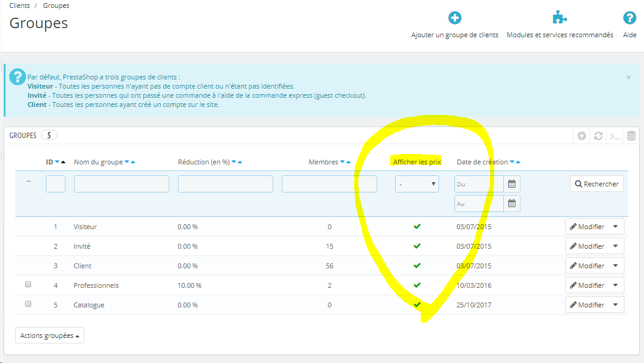Image resolution: width=644 pixels, height=363 pixels.
Task: Sort Réduction column descending
Action: click(234, 162)
